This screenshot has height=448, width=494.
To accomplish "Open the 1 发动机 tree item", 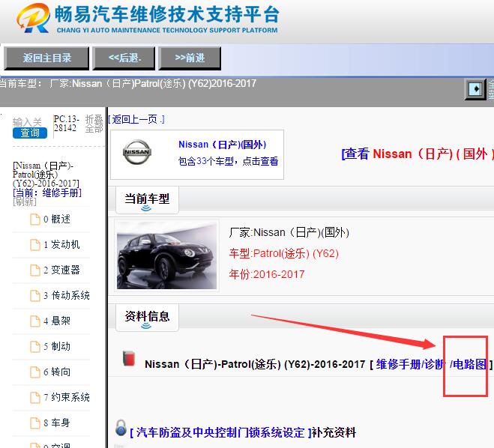I will point(61,245).
